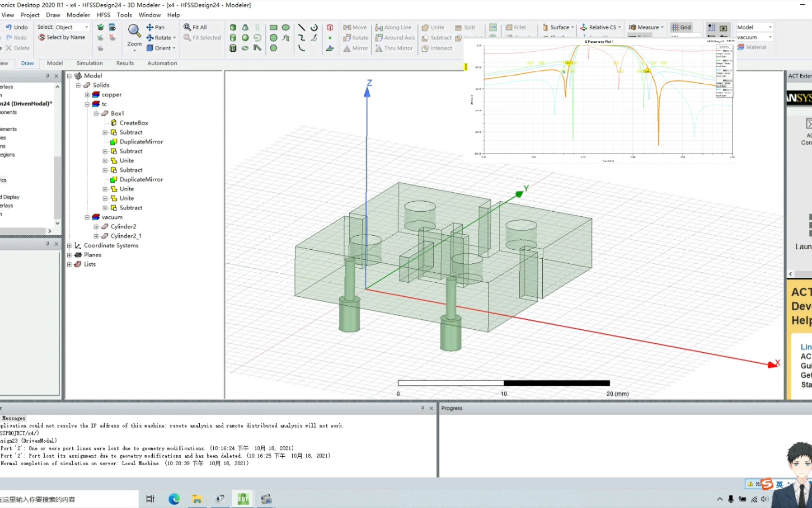The image size is (812, 508).
Task: Open the Relative CS dropdown
Action: 620,27
